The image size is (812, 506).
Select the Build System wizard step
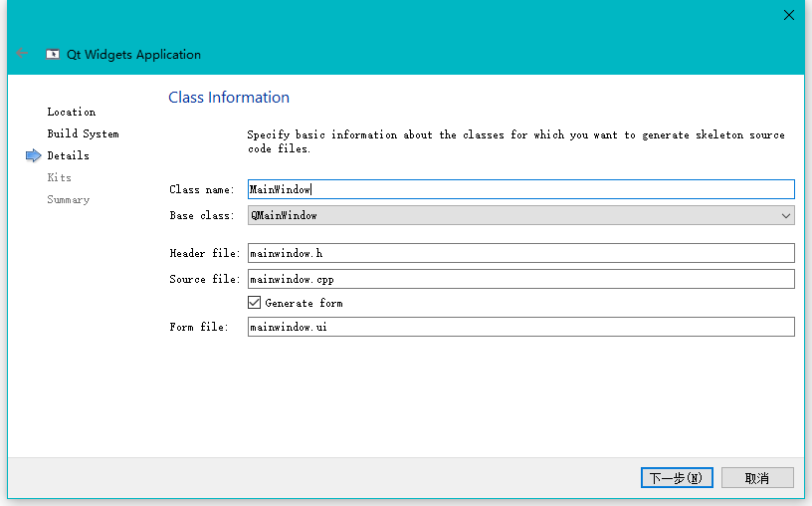(x=83, y=133)
